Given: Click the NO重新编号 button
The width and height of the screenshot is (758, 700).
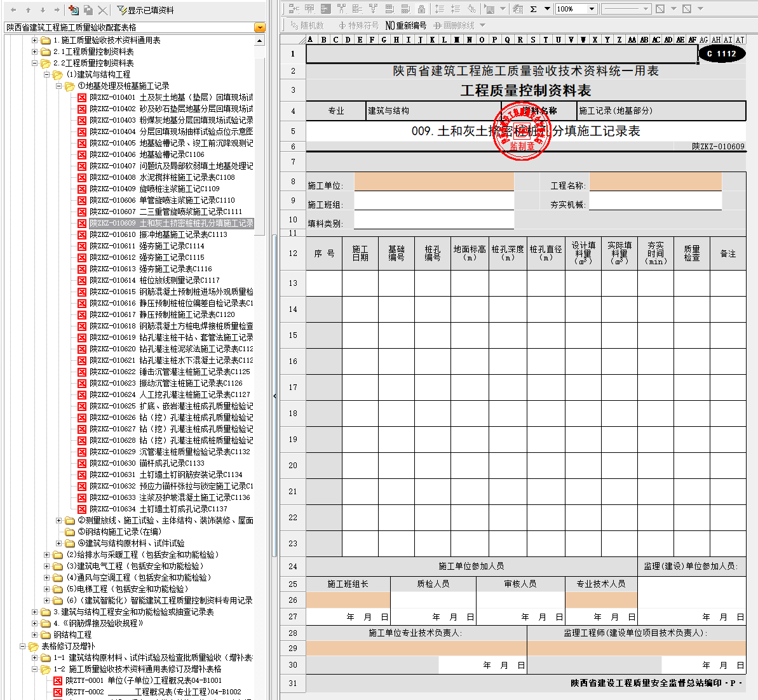Looking at the screenshot, I should pyautogui.click(x=405, y=25).
